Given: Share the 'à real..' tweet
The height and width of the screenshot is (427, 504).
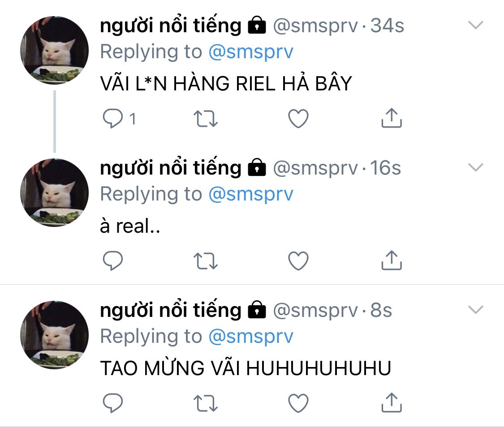Looking at the screenshot, I should point(392,260).
